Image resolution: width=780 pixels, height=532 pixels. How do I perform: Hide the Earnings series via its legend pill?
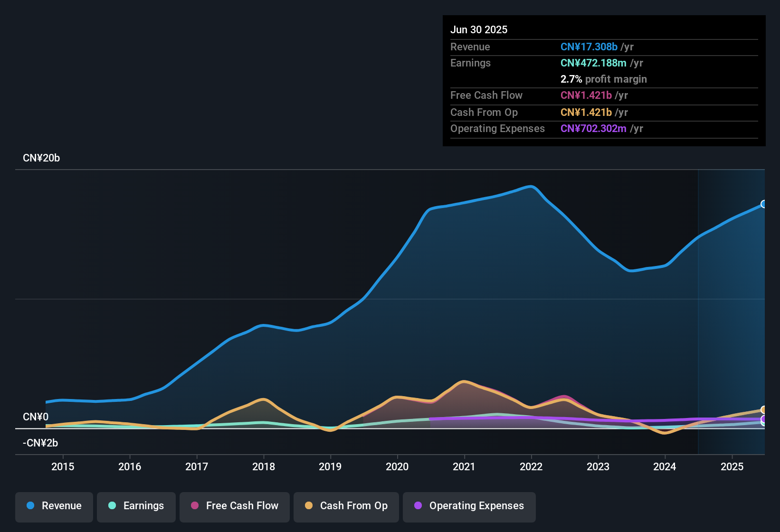pos(136,505)
